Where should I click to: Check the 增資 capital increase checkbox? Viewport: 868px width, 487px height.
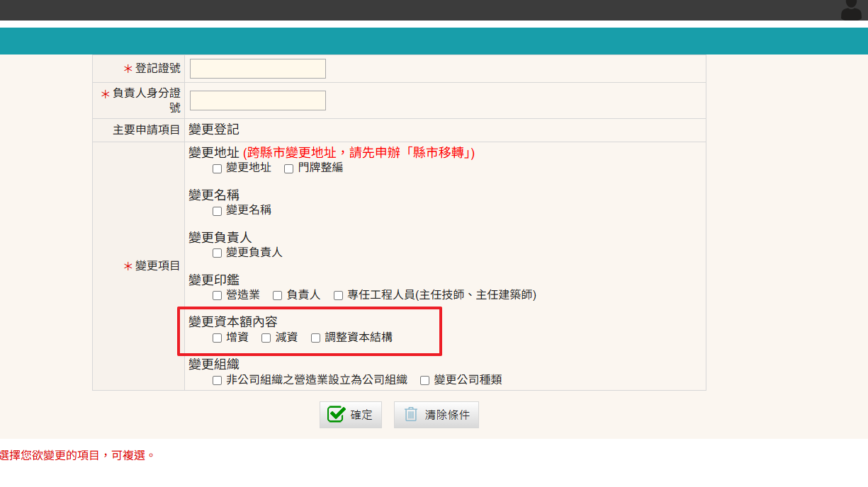(218, 338)
